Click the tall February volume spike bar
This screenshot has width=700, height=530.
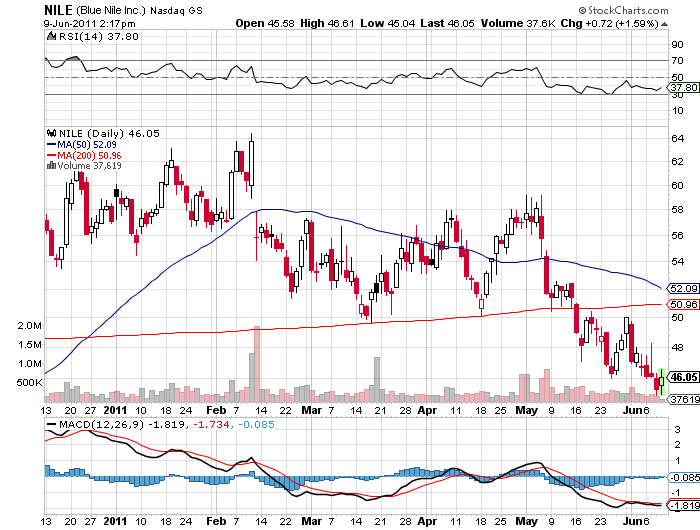coord(257,364)
